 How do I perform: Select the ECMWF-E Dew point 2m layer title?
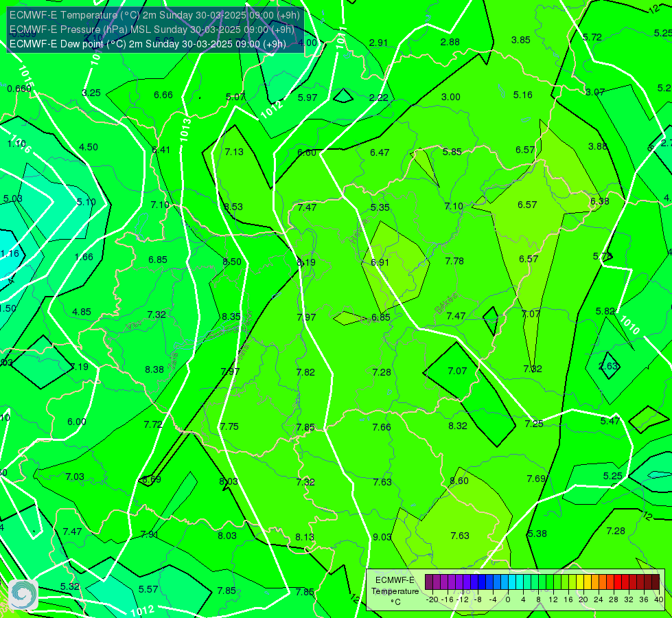pyautogui.click(x=148, y=44)
